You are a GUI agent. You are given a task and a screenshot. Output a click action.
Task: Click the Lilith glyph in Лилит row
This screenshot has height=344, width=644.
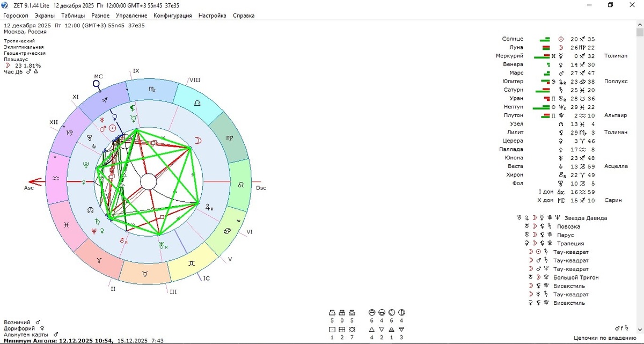click(x=561, y=133)
